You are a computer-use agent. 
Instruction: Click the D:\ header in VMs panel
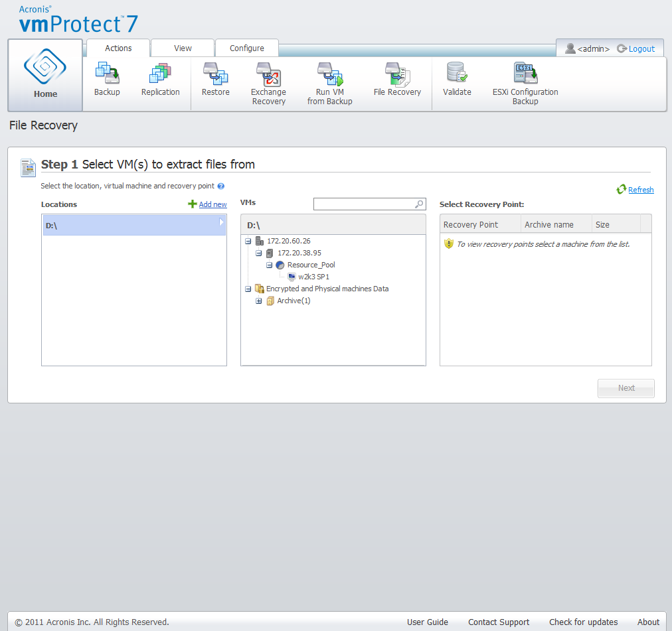tap(333, 225)
